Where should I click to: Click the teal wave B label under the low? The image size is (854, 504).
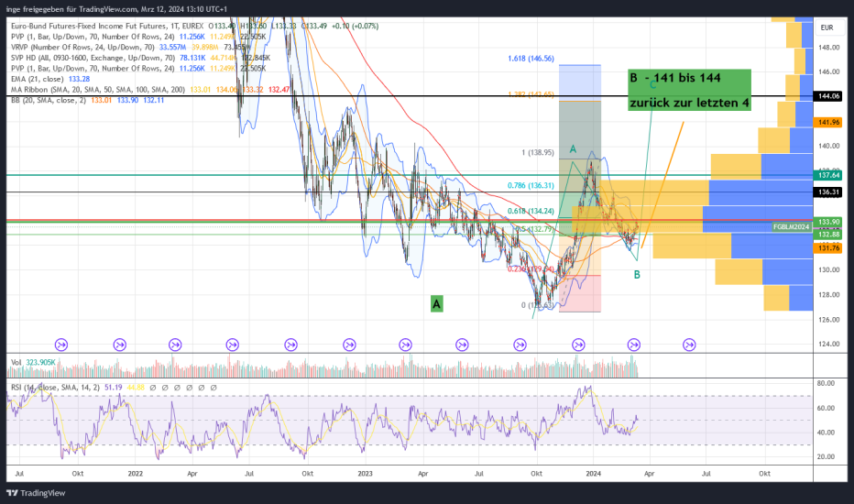coord(636,274)
